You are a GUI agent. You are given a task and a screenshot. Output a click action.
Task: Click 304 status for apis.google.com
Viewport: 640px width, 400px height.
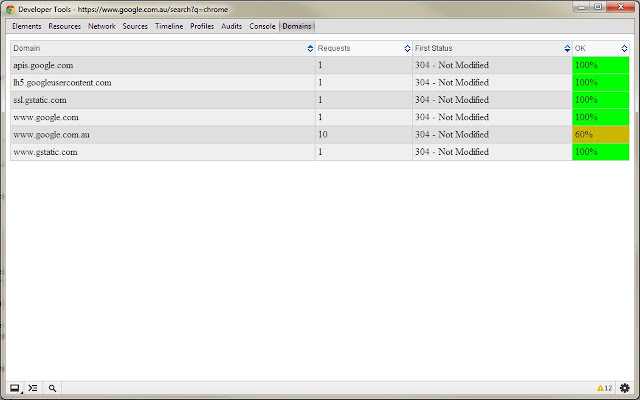[492, 65]
